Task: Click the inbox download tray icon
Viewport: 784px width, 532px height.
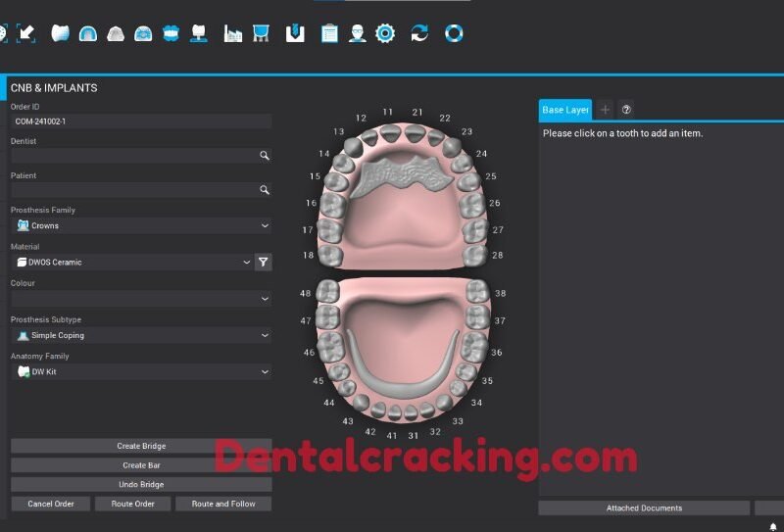Action: pos(295,33)
